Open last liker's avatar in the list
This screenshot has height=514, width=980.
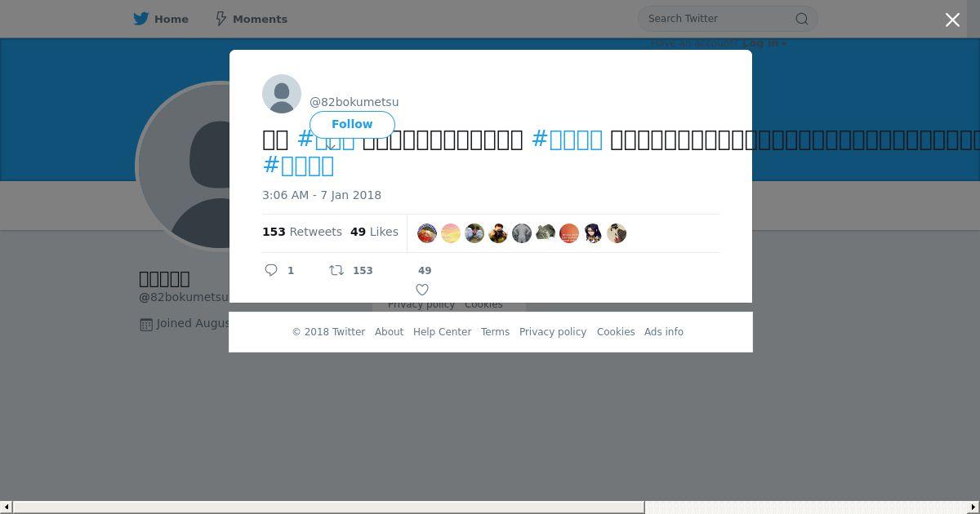click(x=617, y=233)
